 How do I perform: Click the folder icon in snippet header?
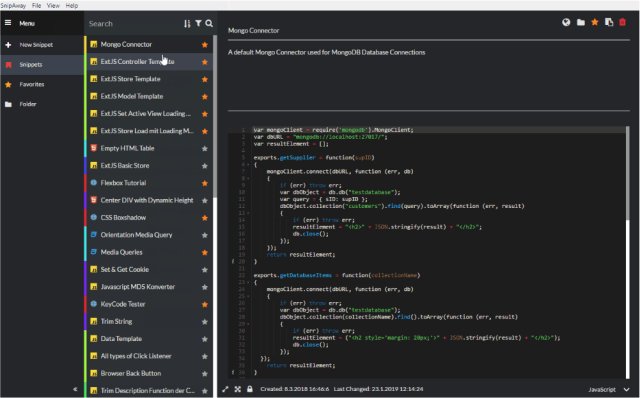(581, 22)
